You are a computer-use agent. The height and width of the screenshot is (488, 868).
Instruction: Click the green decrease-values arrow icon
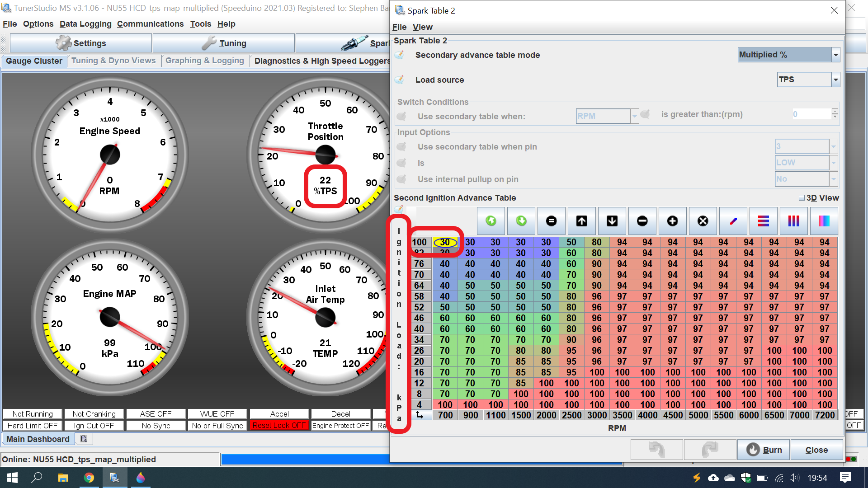(521, 221)
